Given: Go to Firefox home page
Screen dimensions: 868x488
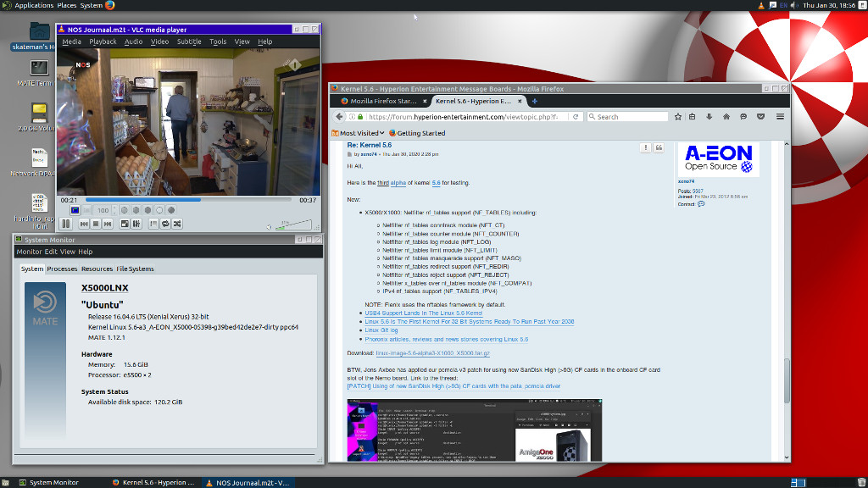Looking at the screenshot, I should pos(726,117).
